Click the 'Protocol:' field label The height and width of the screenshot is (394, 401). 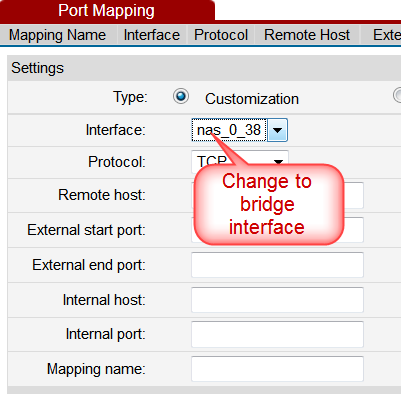pos(117,162)
